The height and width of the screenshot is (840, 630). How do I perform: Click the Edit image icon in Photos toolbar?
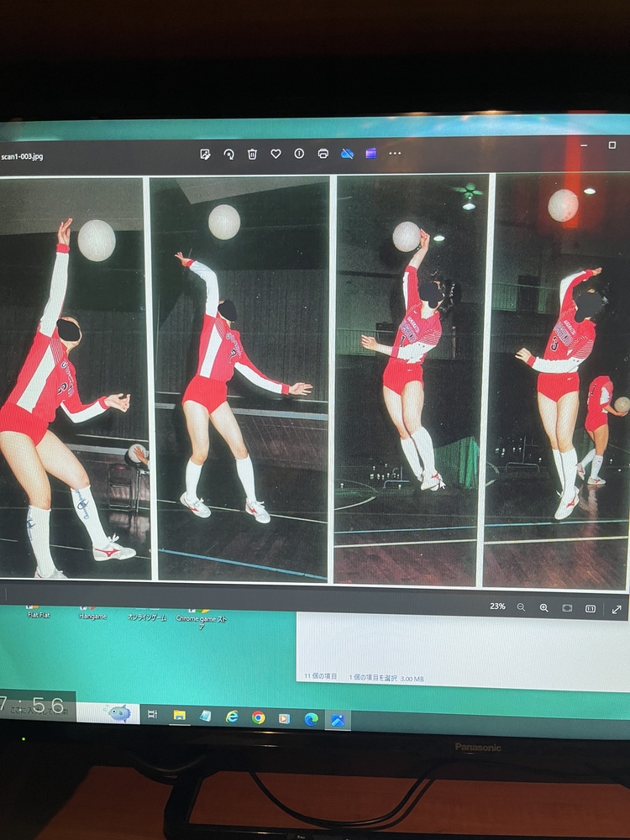(x=205, y=154)
